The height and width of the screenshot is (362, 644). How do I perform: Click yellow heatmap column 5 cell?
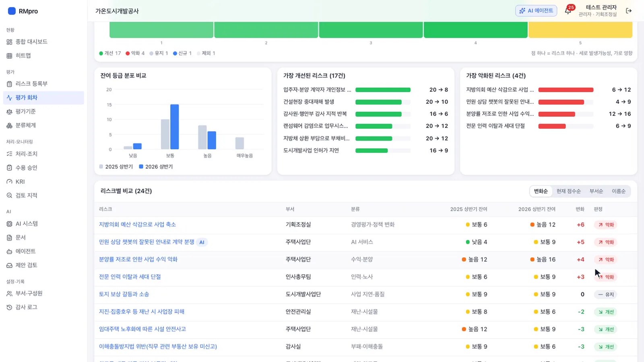coord(580,30)
